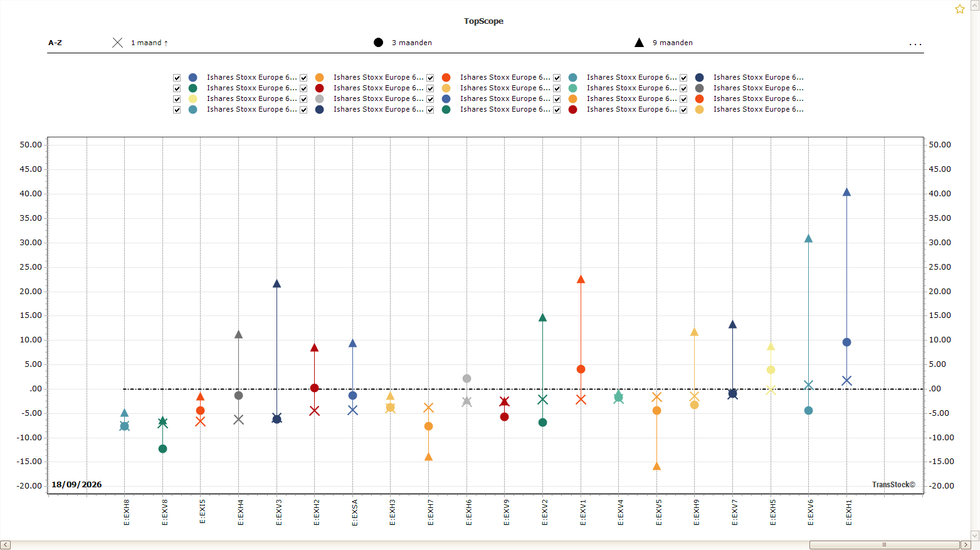The width and height of the screenshot is (980, 550).
Task: Click the 9-month triangle marker of E:EXV7
Action: pyautogui.click(x=732, y=325)
